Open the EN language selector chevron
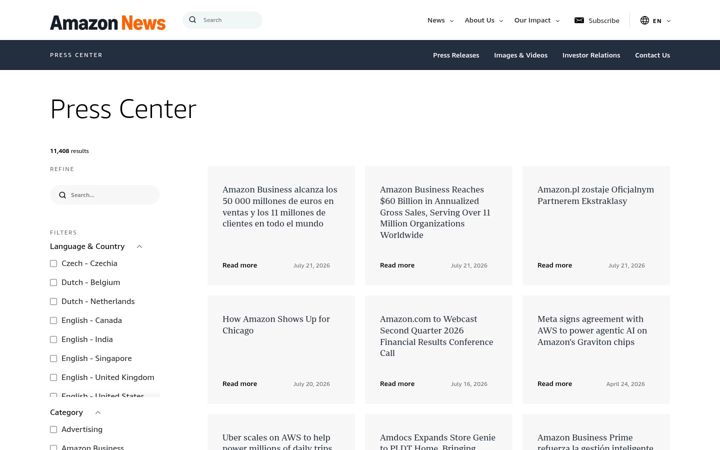720x450 pixels. 669,21
